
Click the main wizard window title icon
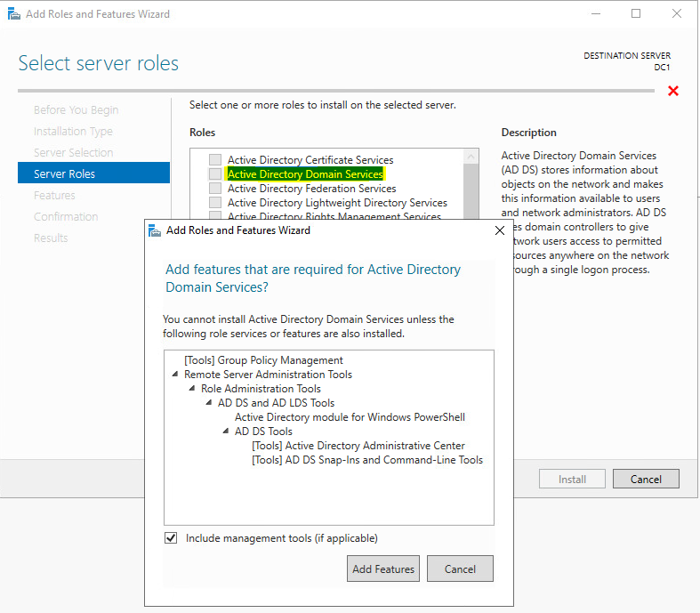tap(12, 14)
